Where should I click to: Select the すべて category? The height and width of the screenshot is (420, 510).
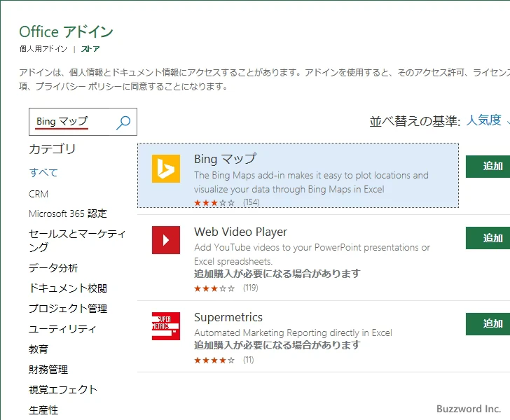point(43,172)
